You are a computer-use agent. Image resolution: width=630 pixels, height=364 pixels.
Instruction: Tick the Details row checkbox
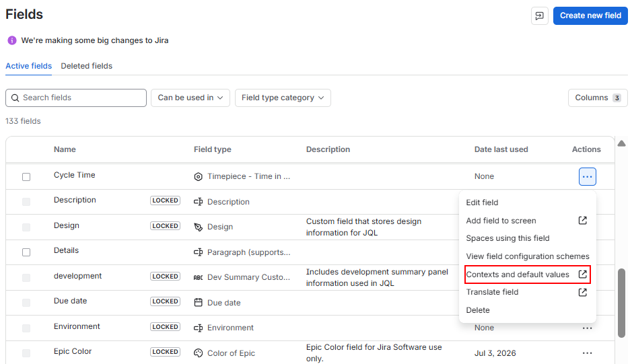(26, 252)
